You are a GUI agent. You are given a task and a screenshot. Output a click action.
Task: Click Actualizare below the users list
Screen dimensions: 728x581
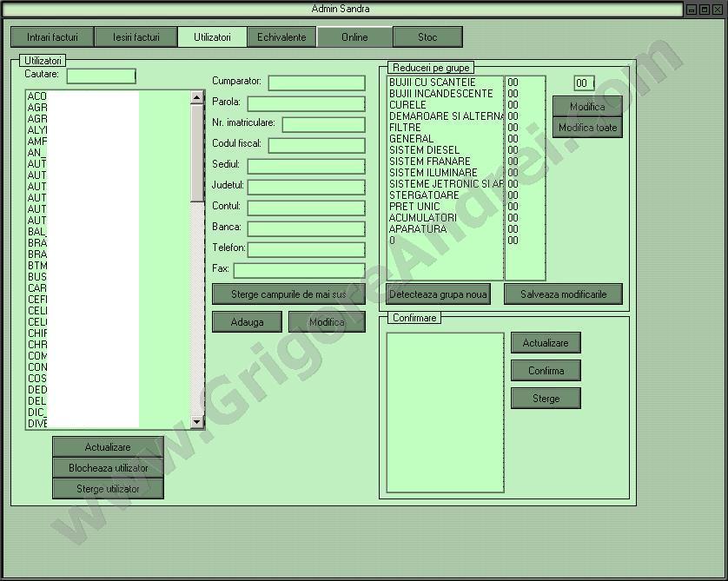click(x=108, y=447)
